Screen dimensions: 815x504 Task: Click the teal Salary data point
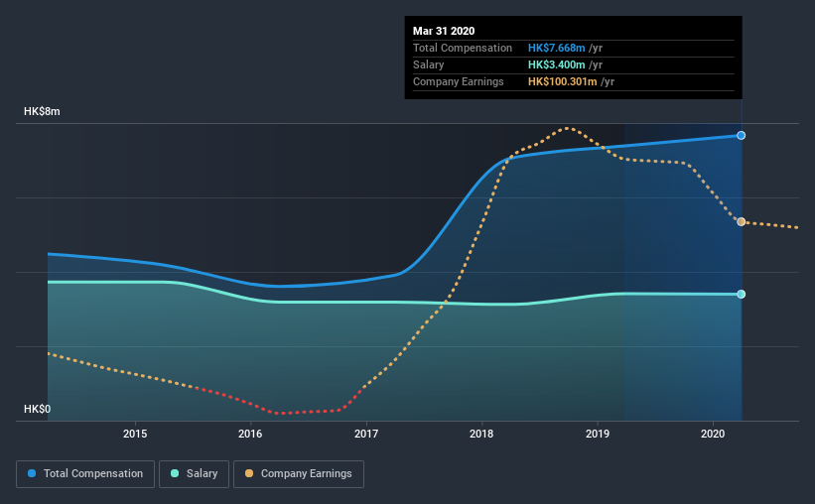pos(742,294)
